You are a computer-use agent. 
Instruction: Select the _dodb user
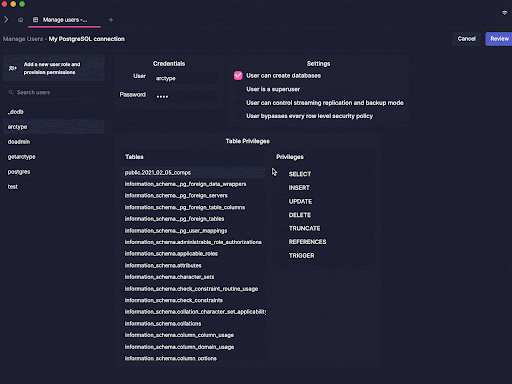(54, 112)
